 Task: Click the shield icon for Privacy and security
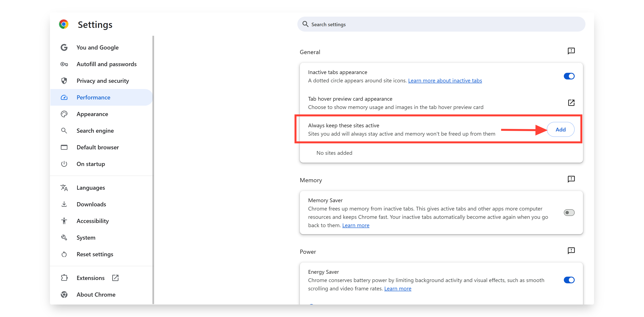(x=64, y=81)
